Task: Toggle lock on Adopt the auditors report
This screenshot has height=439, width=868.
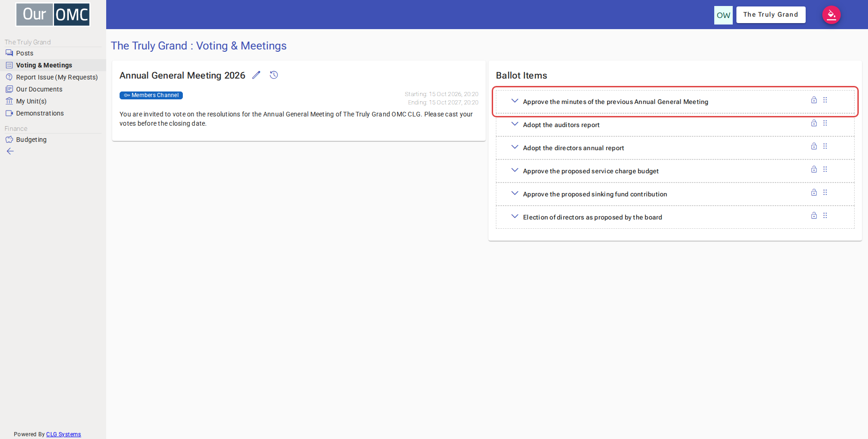Action: click(x=814, y=123)
